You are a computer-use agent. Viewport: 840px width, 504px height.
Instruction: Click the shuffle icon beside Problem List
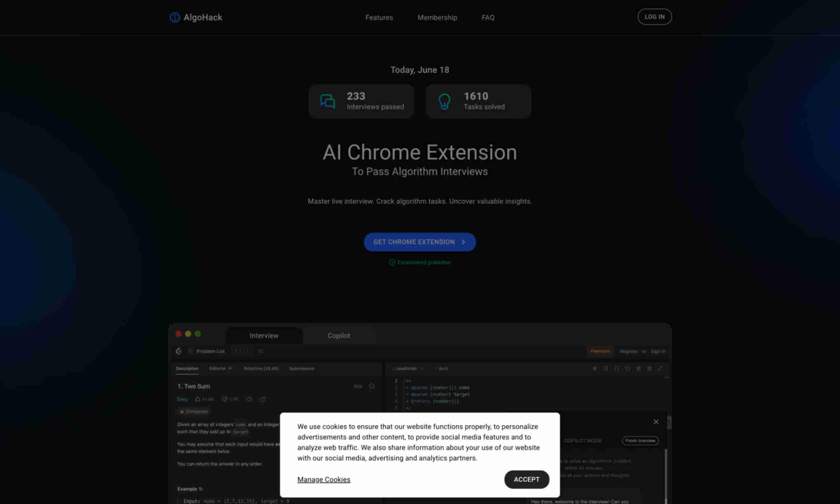coord(261,351)
